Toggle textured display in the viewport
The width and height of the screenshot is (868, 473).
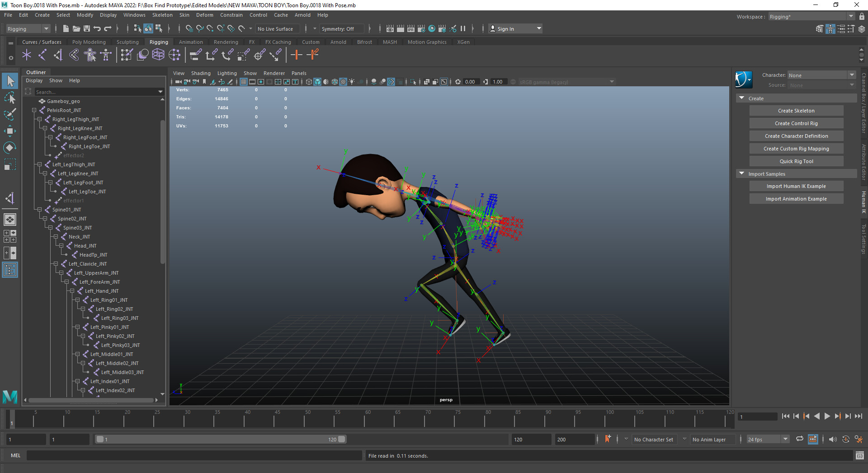pyautogui.click(x=343, y=82)
